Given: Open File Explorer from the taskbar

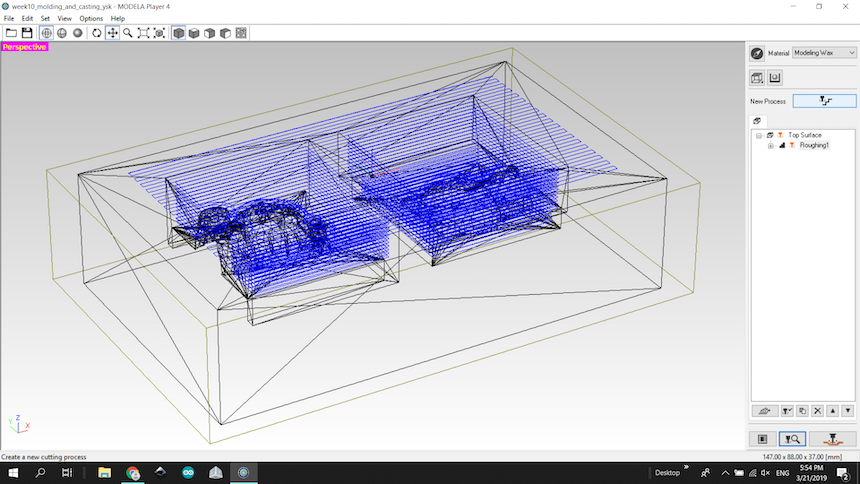Looking at the screenshot, I should pos(104,473).
